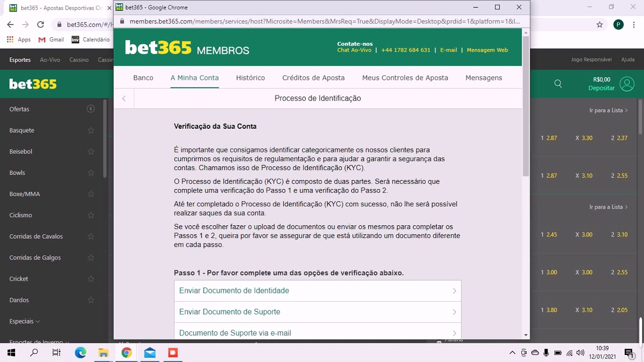Open the Chrome profile P avatar

(x=618, y=24)
